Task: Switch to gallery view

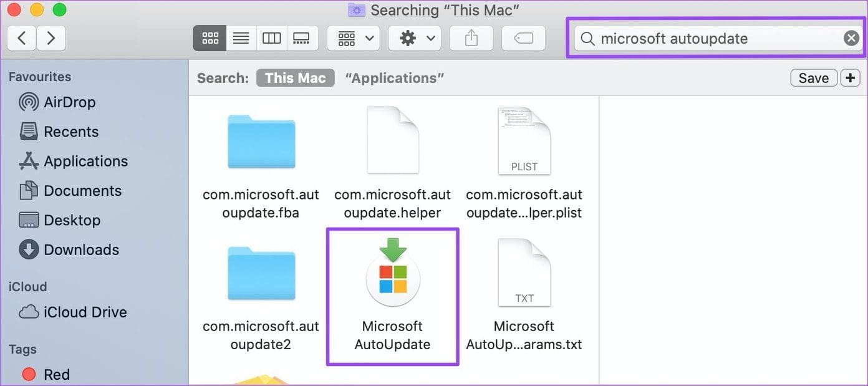Action: [x=302, y=38]
